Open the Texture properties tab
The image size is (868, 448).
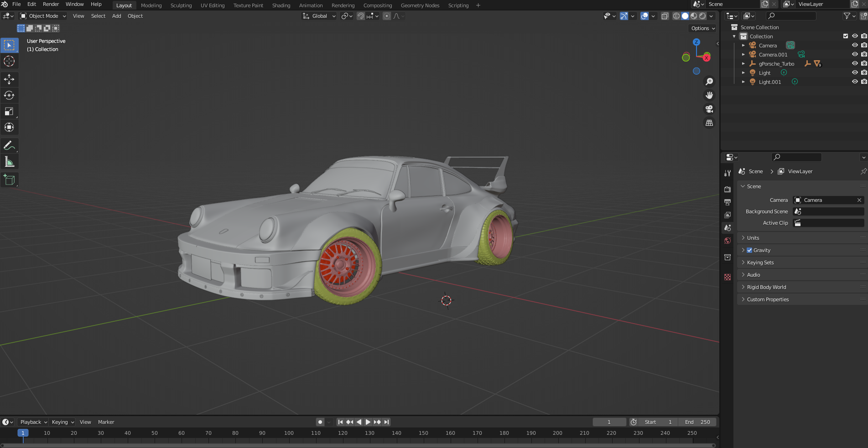coord(728,277)
